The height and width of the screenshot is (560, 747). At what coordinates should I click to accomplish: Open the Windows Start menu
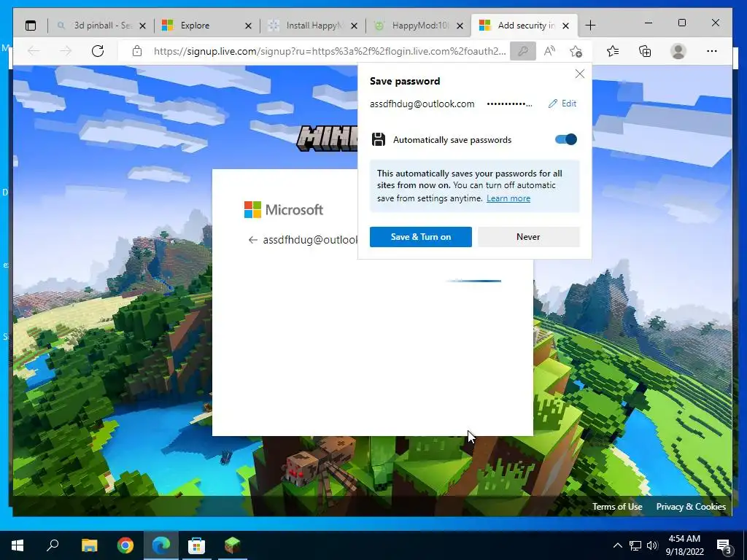pyautogui.click(x=18, y=545)
